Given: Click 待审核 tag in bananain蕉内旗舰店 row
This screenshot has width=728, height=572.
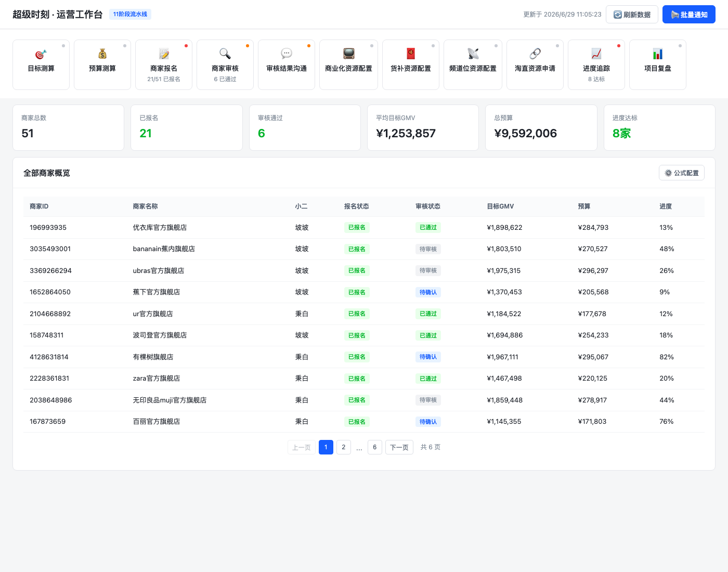Looking at the screenshot, I should tap(428, 249).
